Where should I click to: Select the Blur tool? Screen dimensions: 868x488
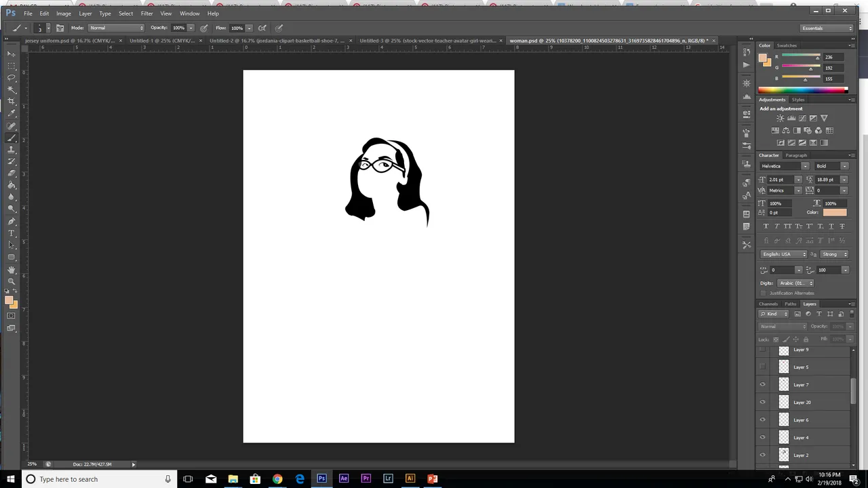pos(12,197)
